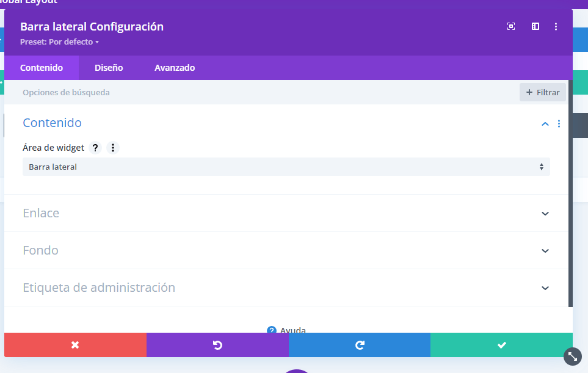Image resolution: width=588 pixels, height=373 pixels.
Task: Undo last change in footer bar
Action: pos(217,345)
